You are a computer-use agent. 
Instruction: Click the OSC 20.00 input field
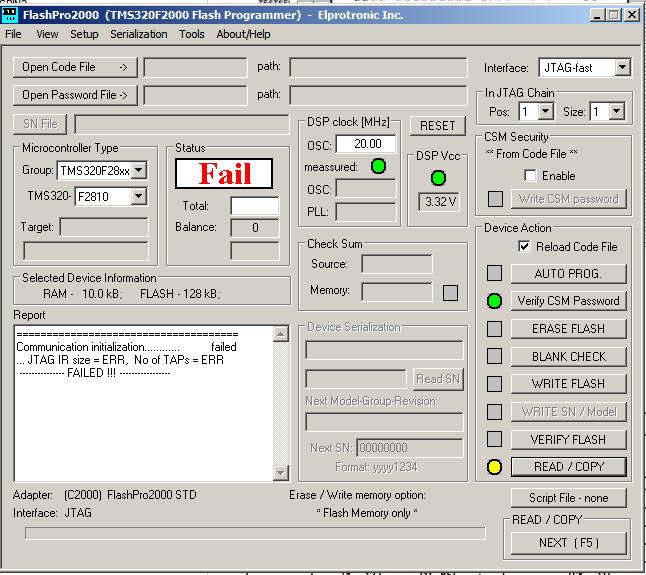tap(366, 144)
